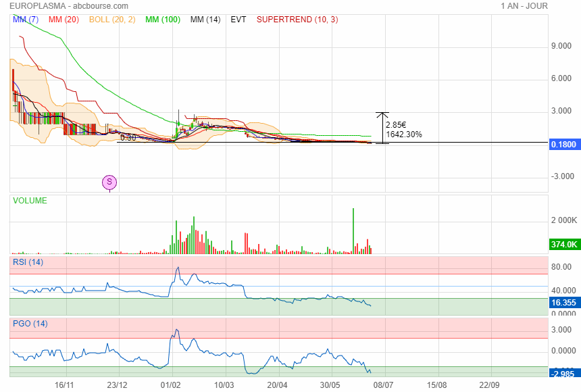The width and height of the screenshot is (581, 392).
Task: Click the 23/12 date axis label
Action: click(117, 385)
